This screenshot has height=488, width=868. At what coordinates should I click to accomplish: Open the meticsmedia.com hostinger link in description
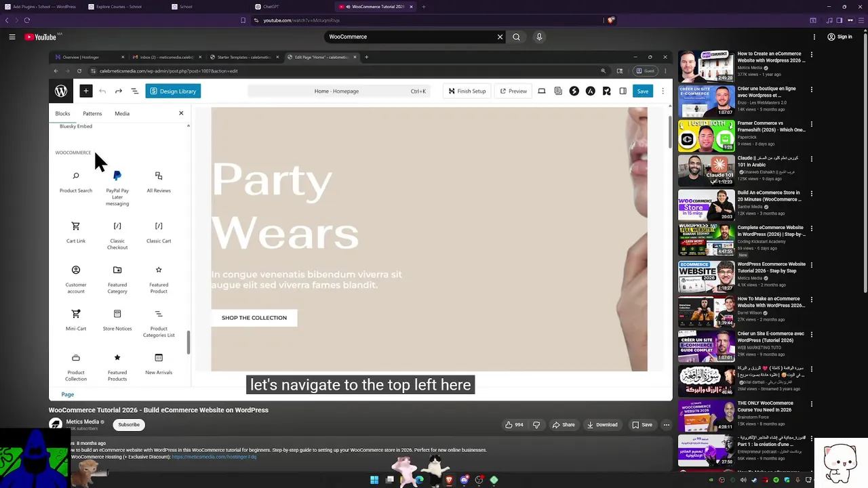(214, 457)
